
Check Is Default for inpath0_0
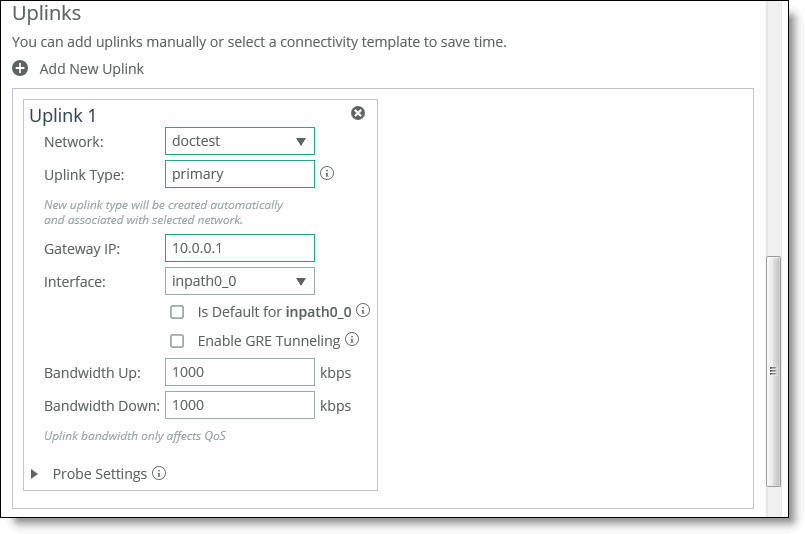pyautogui.click(x=177, y=311)
